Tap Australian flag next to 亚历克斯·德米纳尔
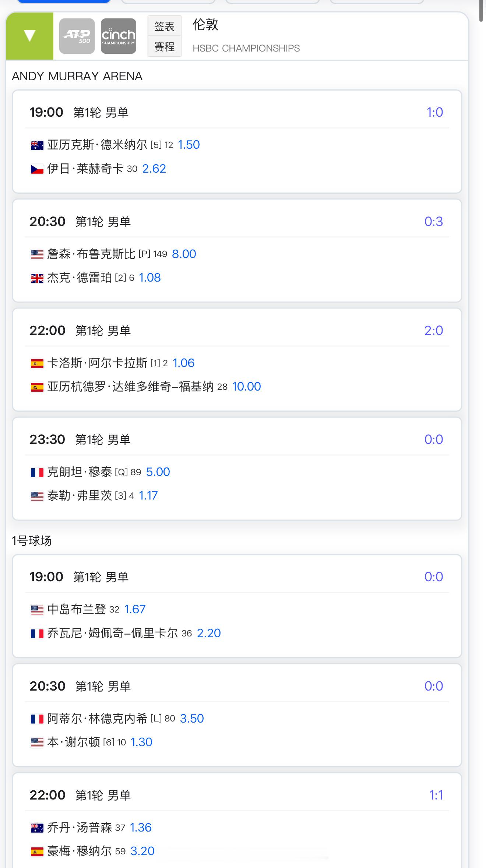Screen dimensions: 486x868 (x=37, y=145)
